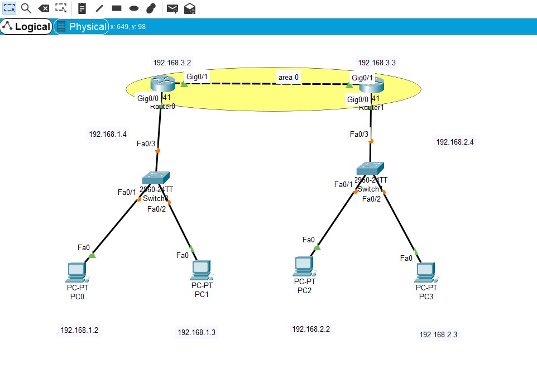Screen dimensions: 537x392
Task: Click the 192.168.3.2 note label
Action: click(172, 63)
